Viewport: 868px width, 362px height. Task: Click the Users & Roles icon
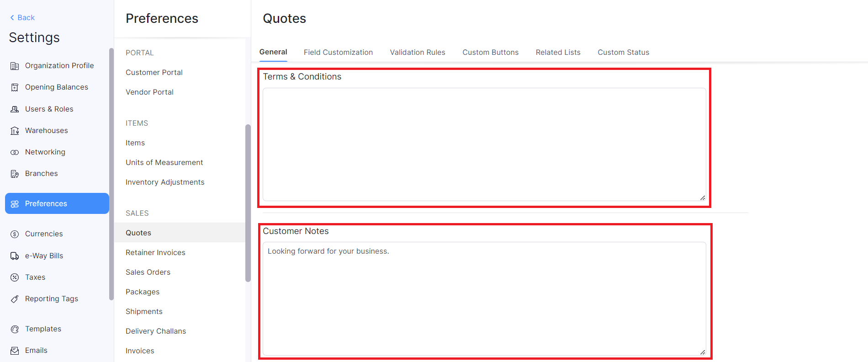[x=15, y=109]
